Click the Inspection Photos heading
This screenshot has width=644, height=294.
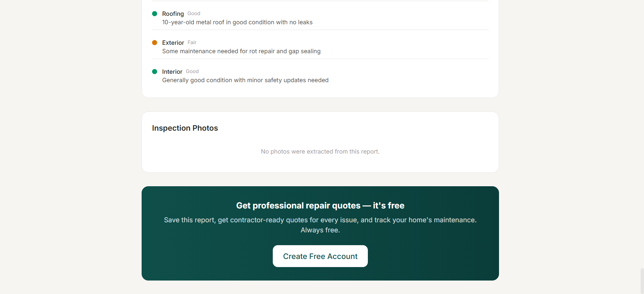(x=185, y=128)
